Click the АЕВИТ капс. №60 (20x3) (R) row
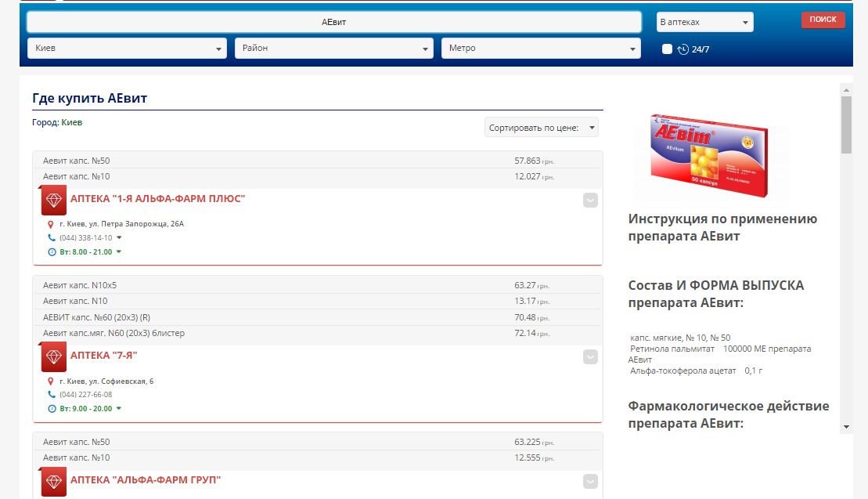The image size is (868, 499). pos(318,317)
